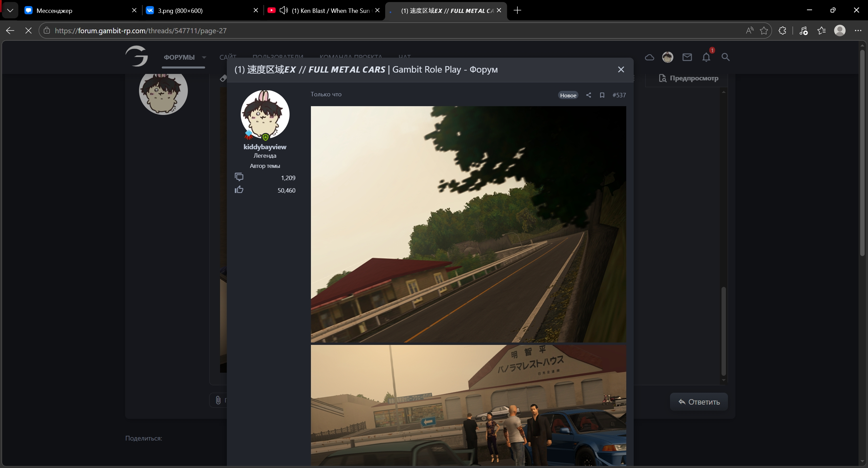868x468 pixels.
Task: Click the share icon on post #537
Action: pyautogui.click(x=589, y=95)
